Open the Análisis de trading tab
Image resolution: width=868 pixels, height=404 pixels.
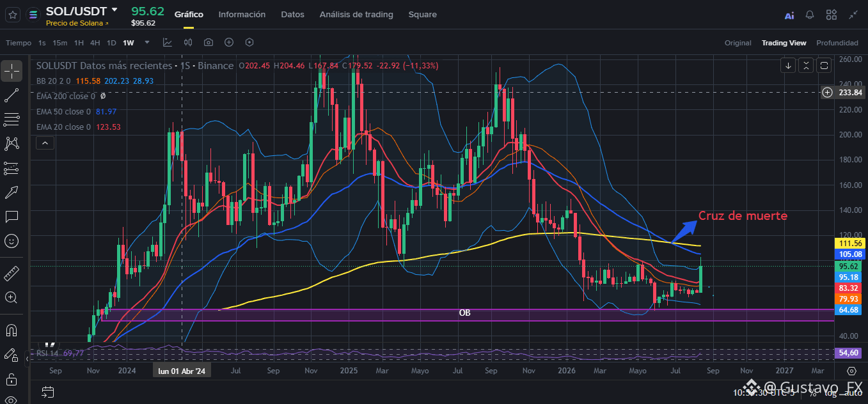(x=356, y=14)
